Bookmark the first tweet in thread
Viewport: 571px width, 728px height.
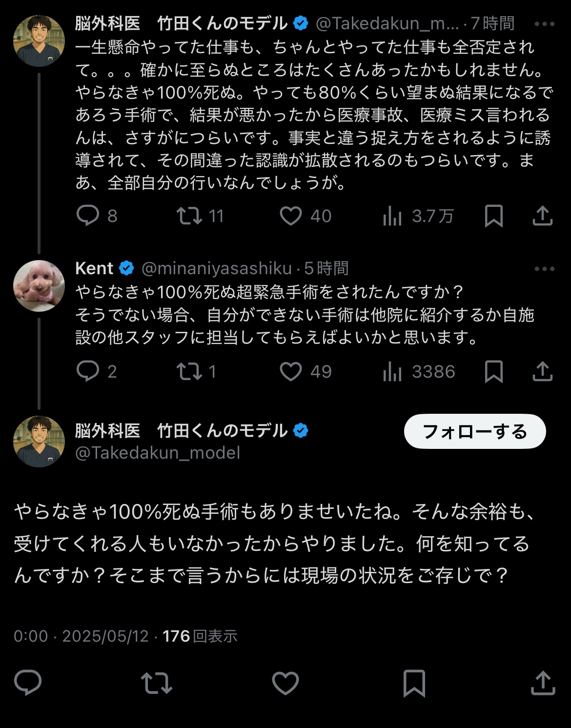[493, 216]
